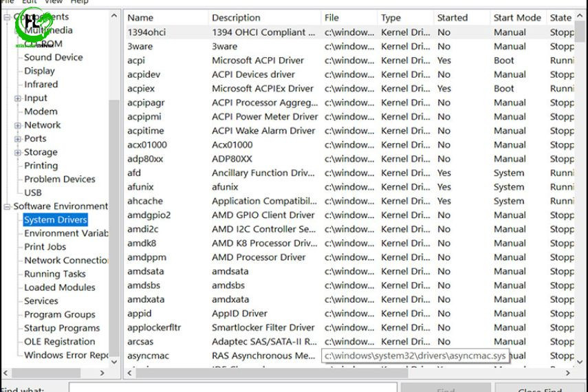Viewport: 588px width, 392px height.
Task: Open Windows Error Reporting item
Action: click(x=66, y=355)
